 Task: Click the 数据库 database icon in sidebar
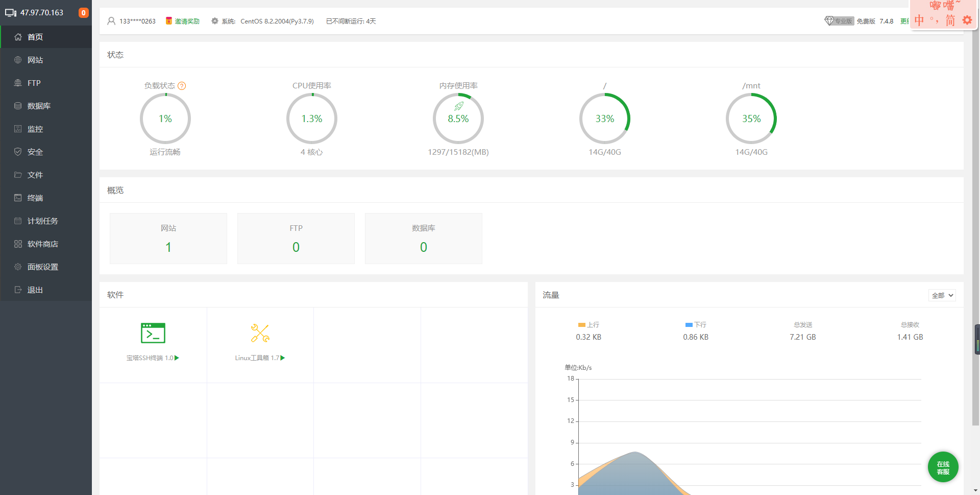(x=18, y=106)
